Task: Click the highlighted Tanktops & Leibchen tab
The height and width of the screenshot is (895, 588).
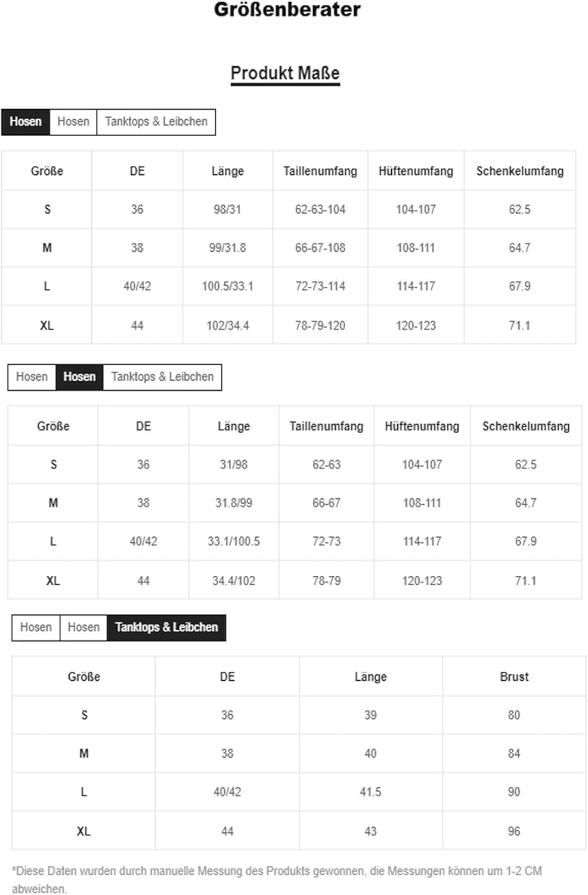Action: [x=166, y=628]
